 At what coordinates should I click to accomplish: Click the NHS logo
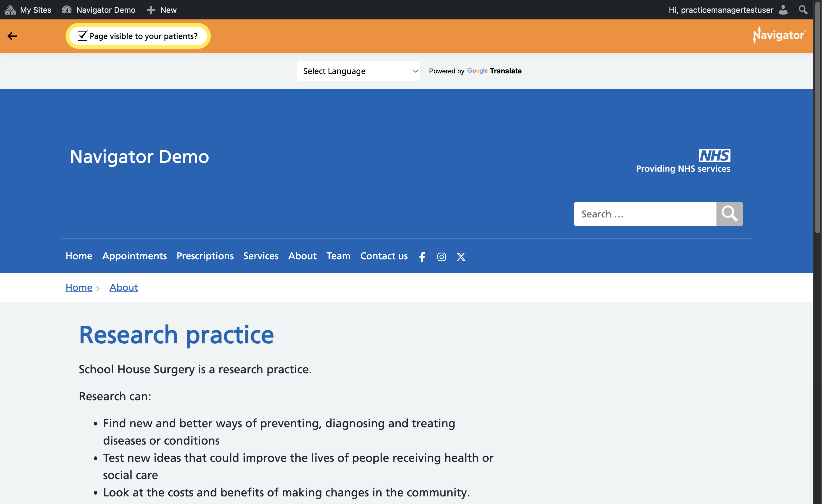click(714, 156)
